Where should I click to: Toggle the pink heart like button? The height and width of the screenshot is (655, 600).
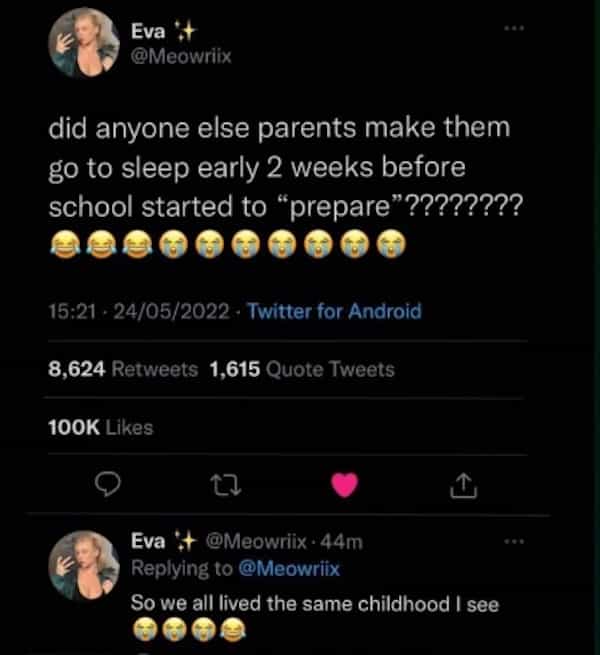coord(345,485)
